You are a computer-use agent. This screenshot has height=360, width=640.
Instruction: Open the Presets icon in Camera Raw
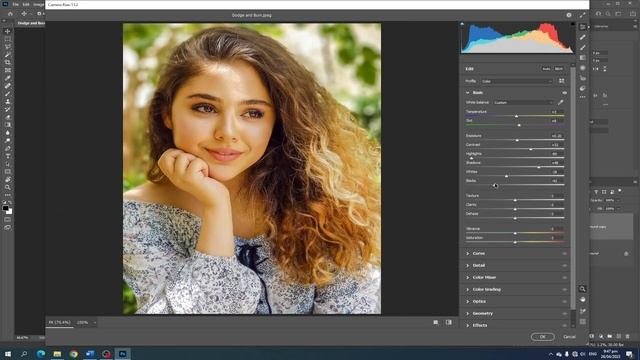(582, 88)
